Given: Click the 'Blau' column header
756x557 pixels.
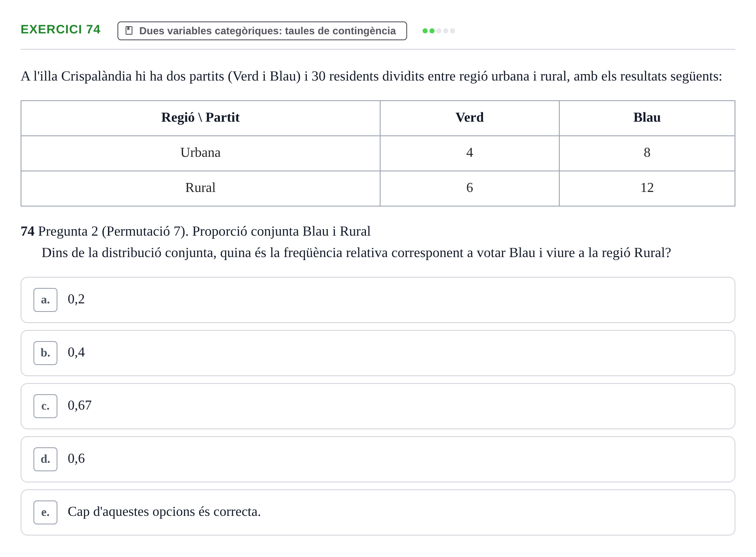Looking at the screenshot, I should coord(647,118).
